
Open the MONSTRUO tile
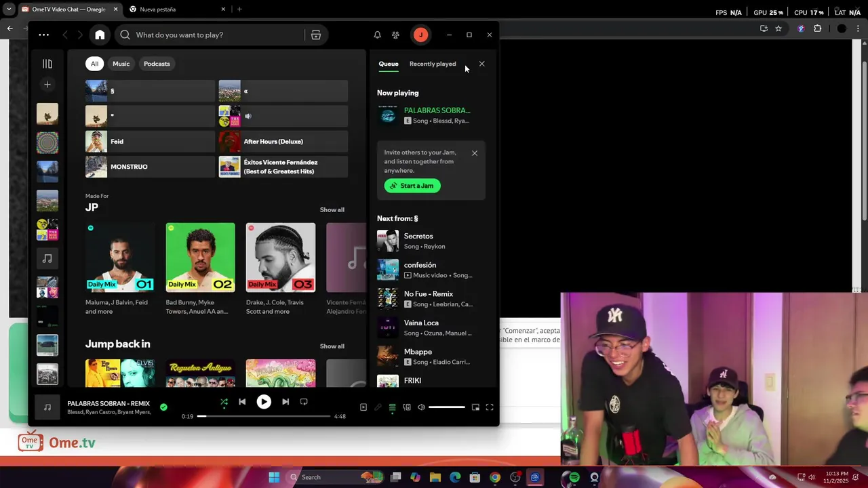click(x=150, y=167)
